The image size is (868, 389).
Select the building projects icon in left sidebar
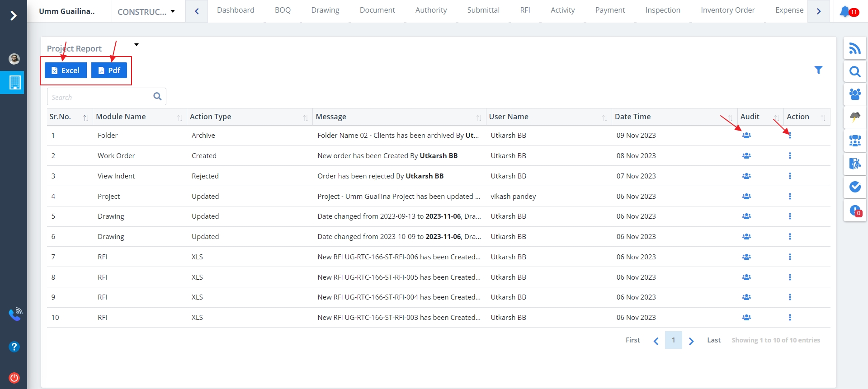click(x=14, y=82)
